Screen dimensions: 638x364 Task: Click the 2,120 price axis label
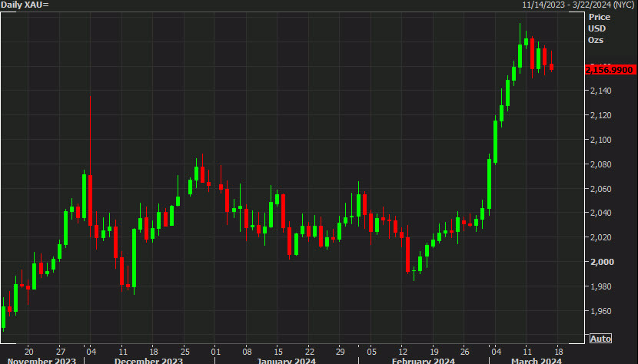click(x=600, y=115)
